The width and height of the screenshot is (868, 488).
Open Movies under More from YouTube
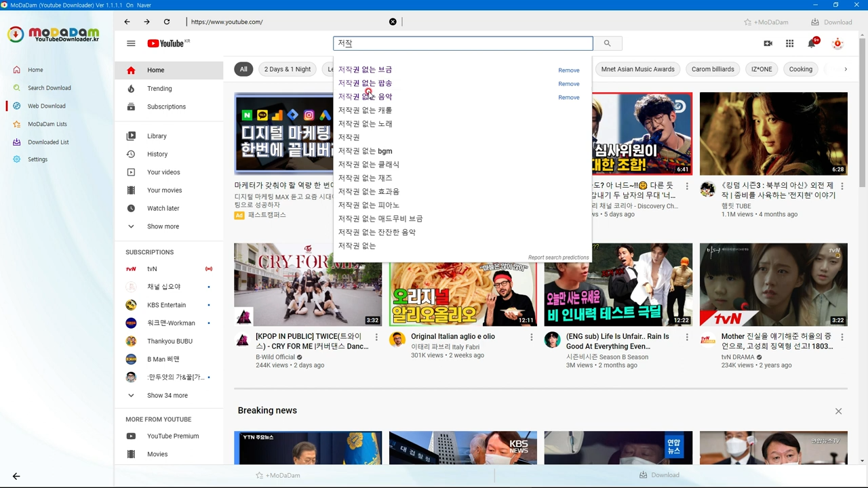tap(169, 454)
